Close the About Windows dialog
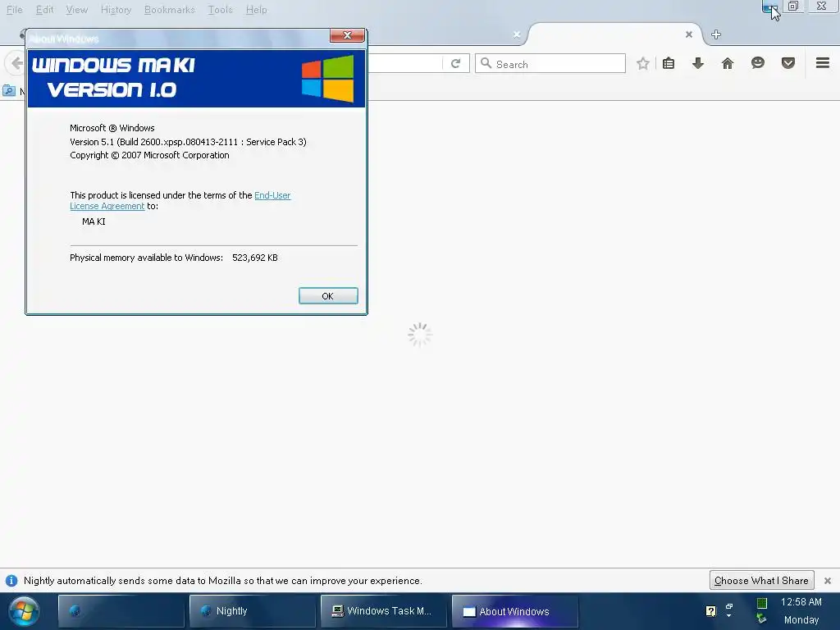 (347, 35)
